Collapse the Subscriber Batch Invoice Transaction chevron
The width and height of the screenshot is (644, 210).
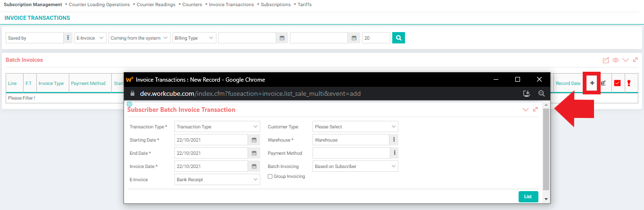(x=526, y=109)
